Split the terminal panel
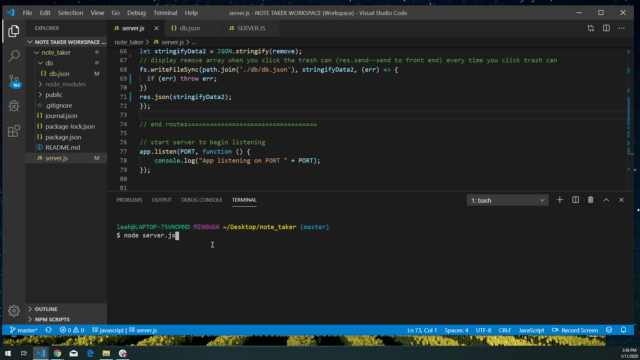Viewport: 640px width, 360px height. coord(575,200)
